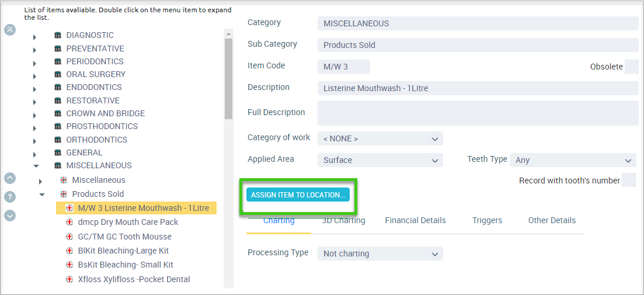This screenshot has height=295, width=644.
Task: Click the jump-to-top circle icon
Action: pyautogui.click(x=10, y=30)
